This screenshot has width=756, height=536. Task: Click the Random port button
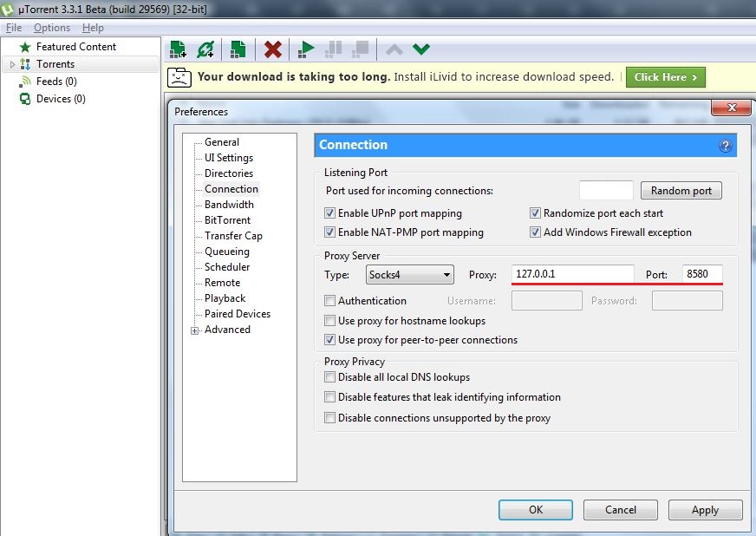pyautogui.click(x=681, y=191)
